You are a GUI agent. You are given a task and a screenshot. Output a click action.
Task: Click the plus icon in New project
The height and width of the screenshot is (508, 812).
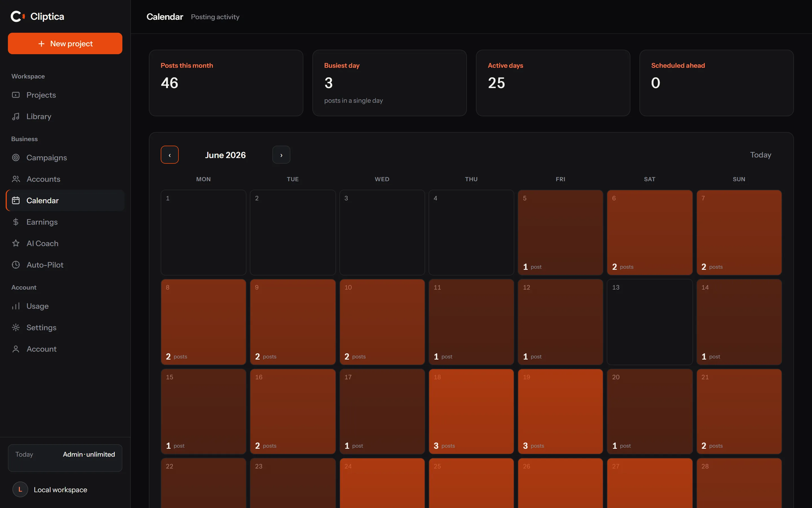point(41,44)
